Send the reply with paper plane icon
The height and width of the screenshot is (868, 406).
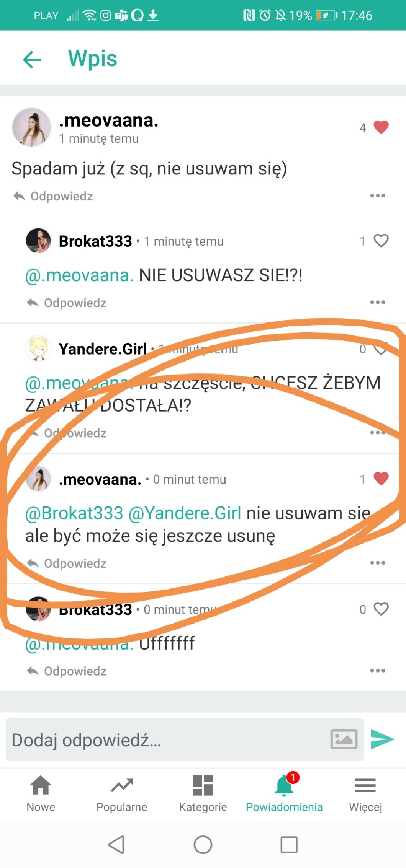pos(382,739)
